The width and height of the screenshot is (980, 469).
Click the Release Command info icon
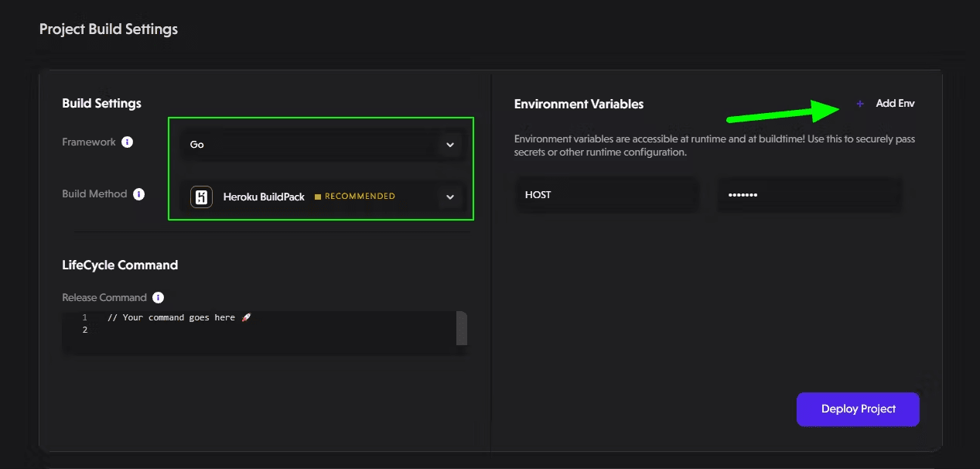coord(158,297)
